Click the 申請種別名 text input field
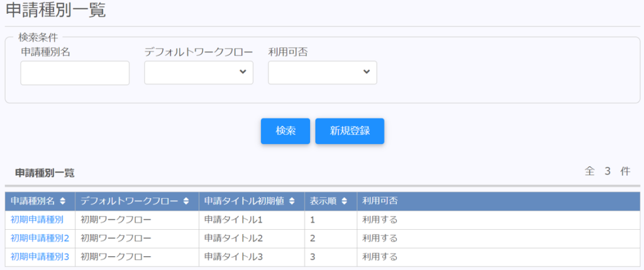 [x=75, y=73]
